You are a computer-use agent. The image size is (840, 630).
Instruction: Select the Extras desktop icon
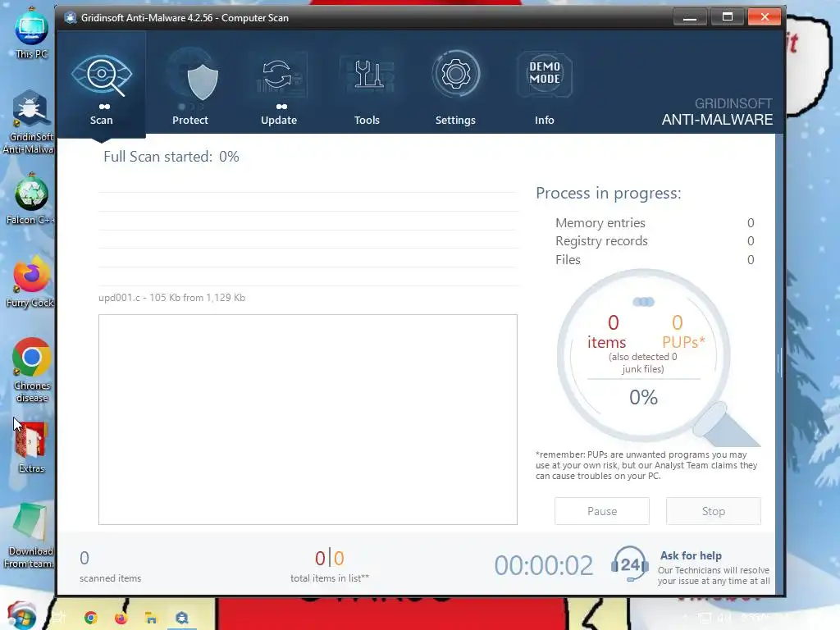pos(31,448)
